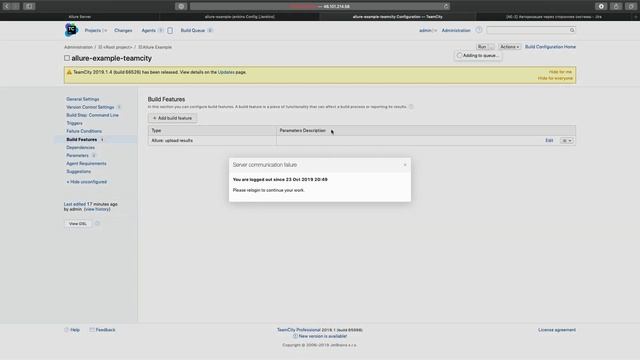Viewport: 640px width, 360px height.
Task: Click the privacy shield icon beside address bar
Action: [181, 6]
